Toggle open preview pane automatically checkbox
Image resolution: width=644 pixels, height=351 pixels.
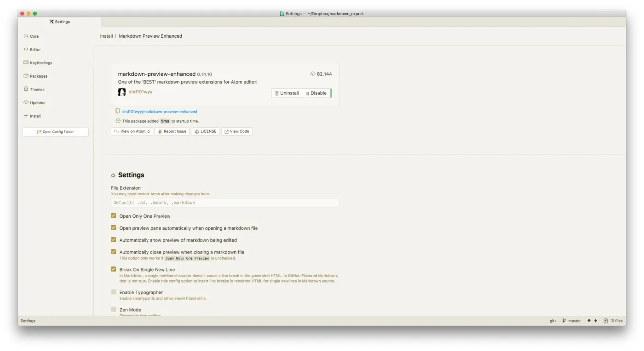point(113,228)
